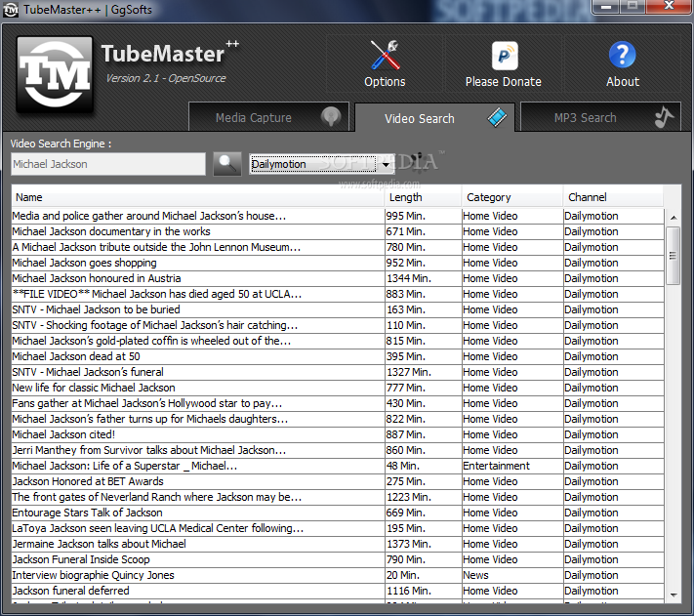
Task: Switch to the Media Capture tab
Action: pos(268,117)
